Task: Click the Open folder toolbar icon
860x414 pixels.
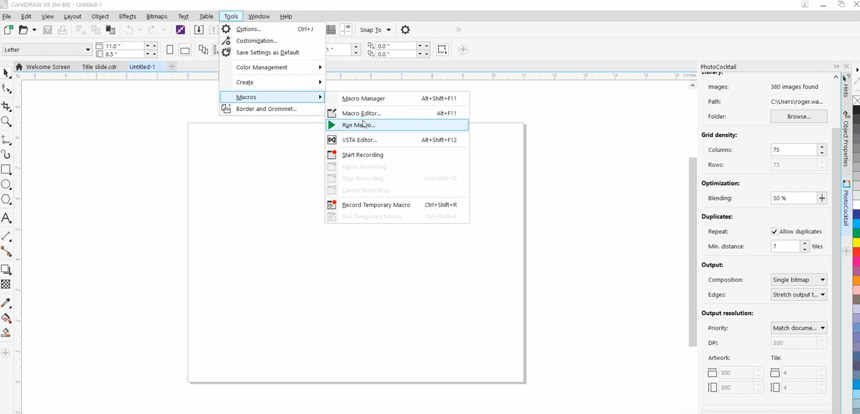Action: click(x=24, y=30)
